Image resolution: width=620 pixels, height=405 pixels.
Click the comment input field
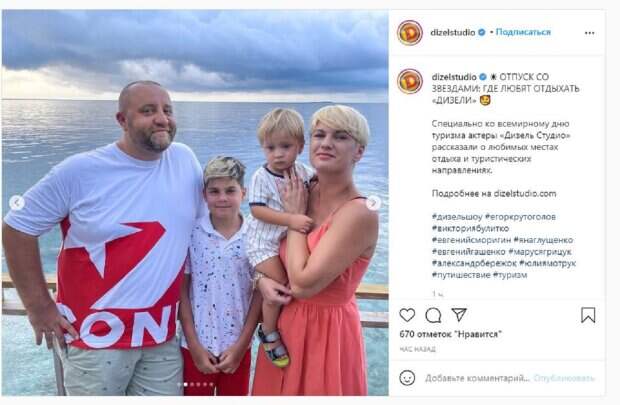[x=477, y=378]
